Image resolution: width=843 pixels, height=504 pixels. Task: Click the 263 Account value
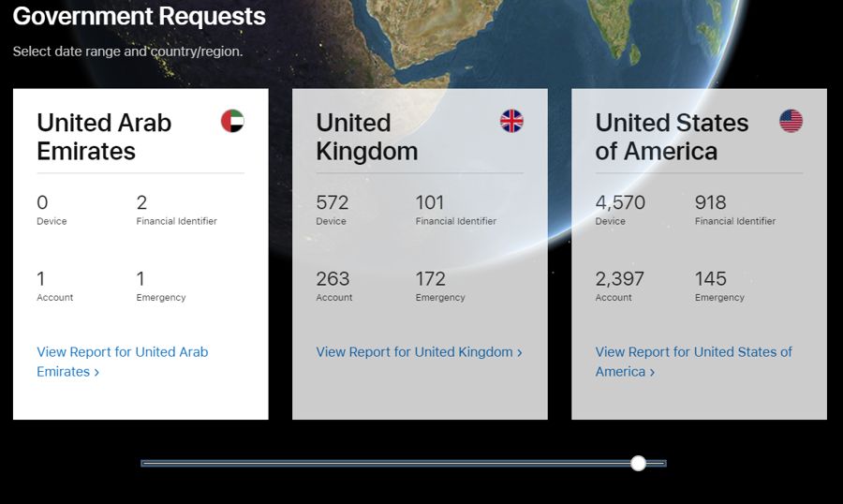point(333,279)
